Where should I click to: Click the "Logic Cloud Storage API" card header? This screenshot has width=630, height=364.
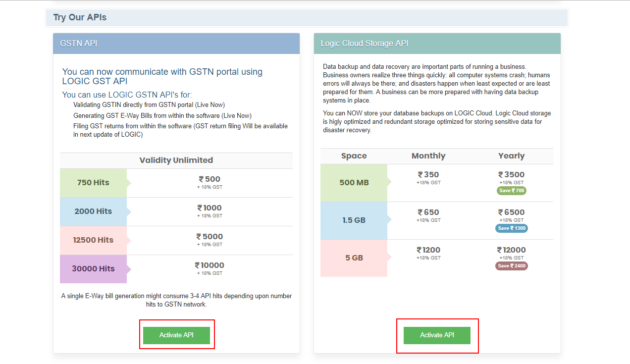pyautogui.click(x=437, y=44)
